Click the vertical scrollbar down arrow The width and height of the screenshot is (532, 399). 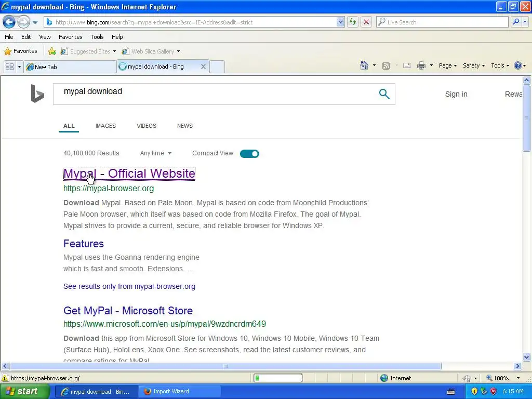pyautogui.click(x=526, y=357)
